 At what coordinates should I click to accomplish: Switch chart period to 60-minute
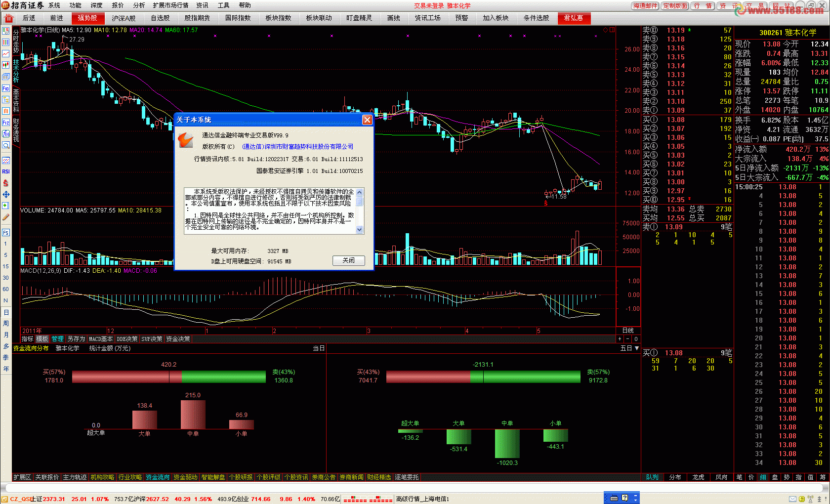point(6,289)
